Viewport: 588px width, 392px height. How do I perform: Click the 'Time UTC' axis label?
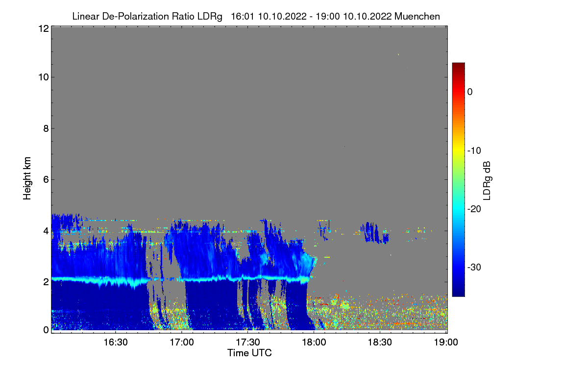[249, 353]
